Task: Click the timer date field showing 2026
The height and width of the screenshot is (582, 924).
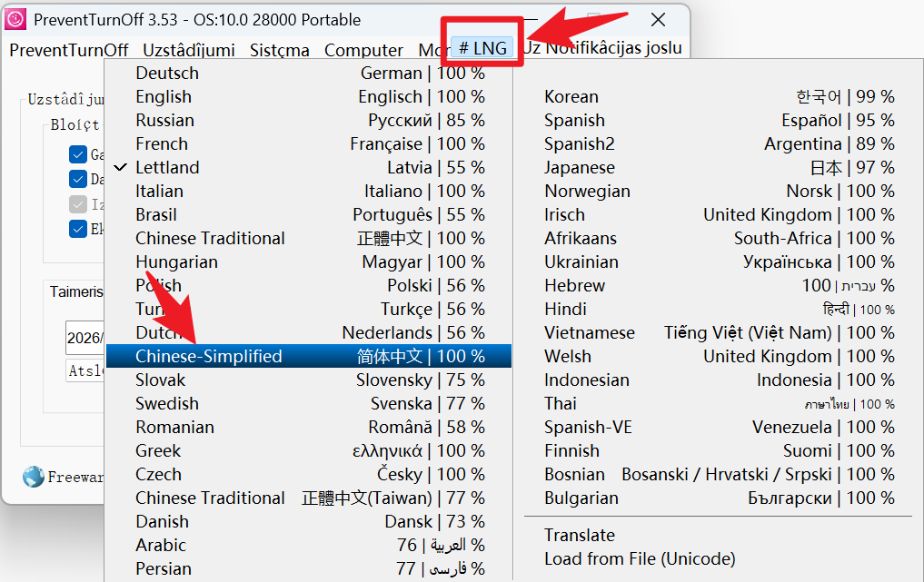Action: [x=84, y=339]
